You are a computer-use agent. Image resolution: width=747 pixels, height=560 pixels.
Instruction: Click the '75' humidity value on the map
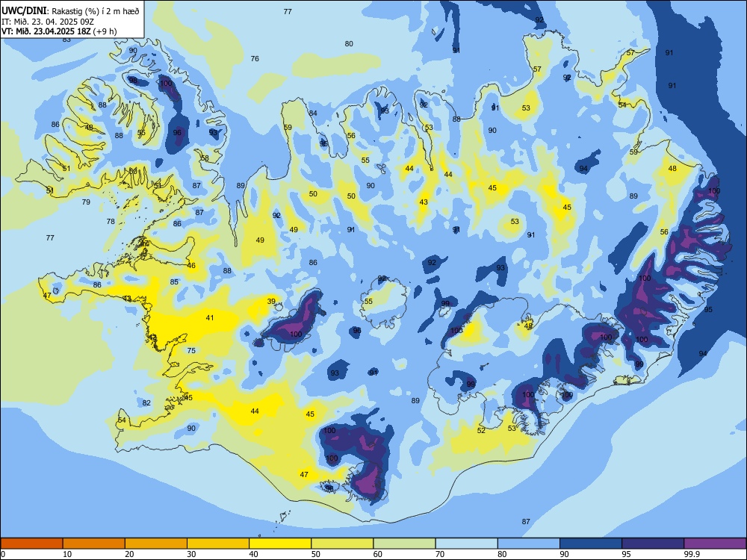(x=191, y=350)
